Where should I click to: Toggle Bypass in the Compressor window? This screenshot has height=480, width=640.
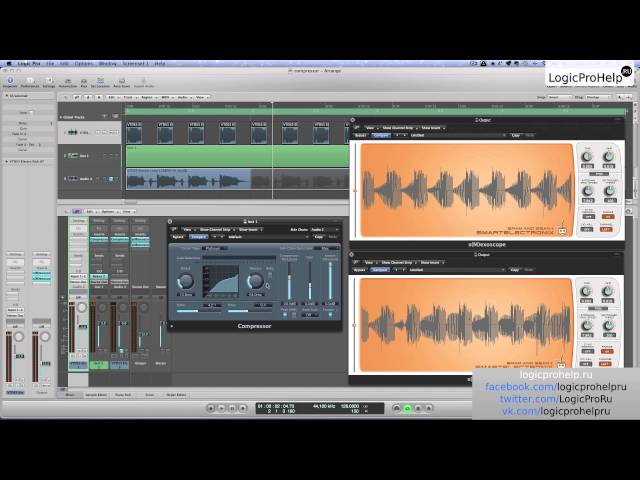178,237
